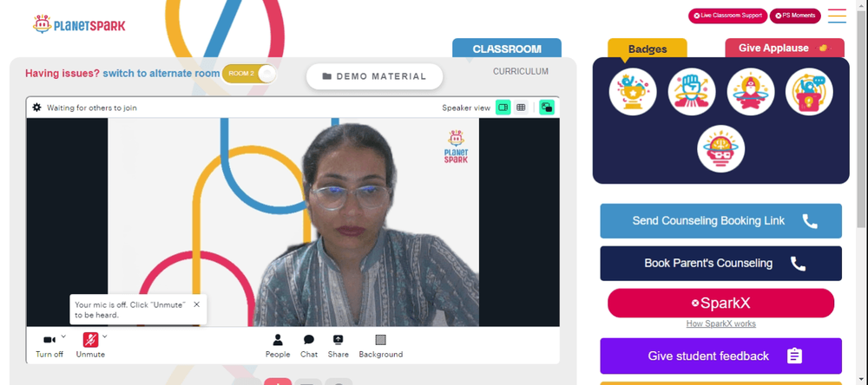
Task: Click Give Applause button
Action: [x=785, y=49]
